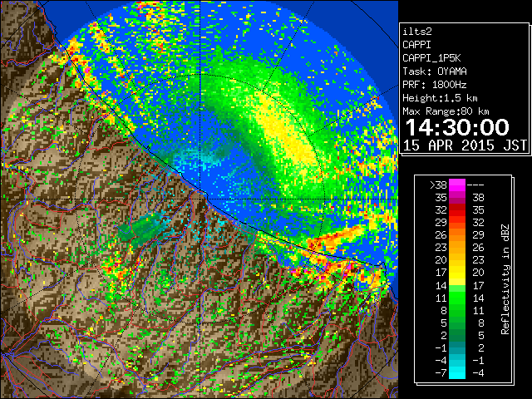Pick the magenta swatch beside >38
Viewport: 532px width, 399px height.
(457, 185)
